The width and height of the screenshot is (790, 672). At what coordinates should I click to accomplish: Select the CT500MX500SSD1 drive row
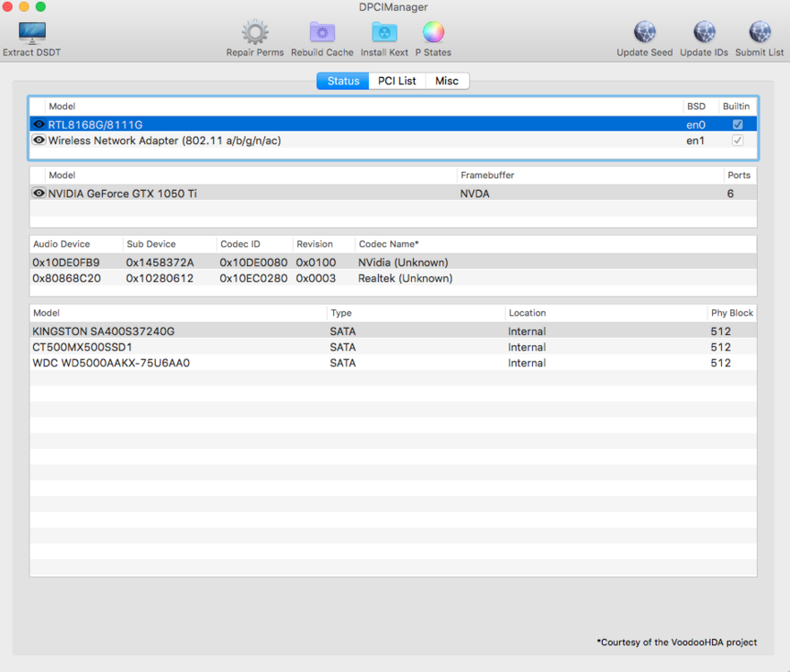393,348
